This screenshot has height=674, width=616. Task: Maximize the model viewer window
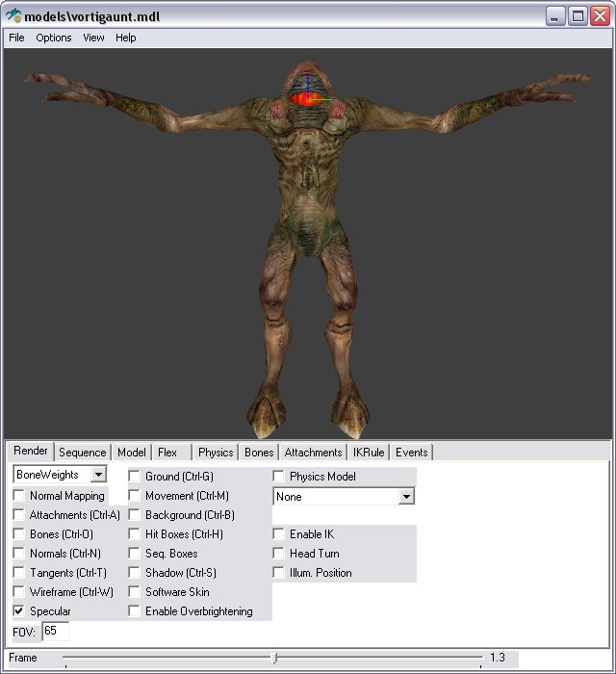577,15
